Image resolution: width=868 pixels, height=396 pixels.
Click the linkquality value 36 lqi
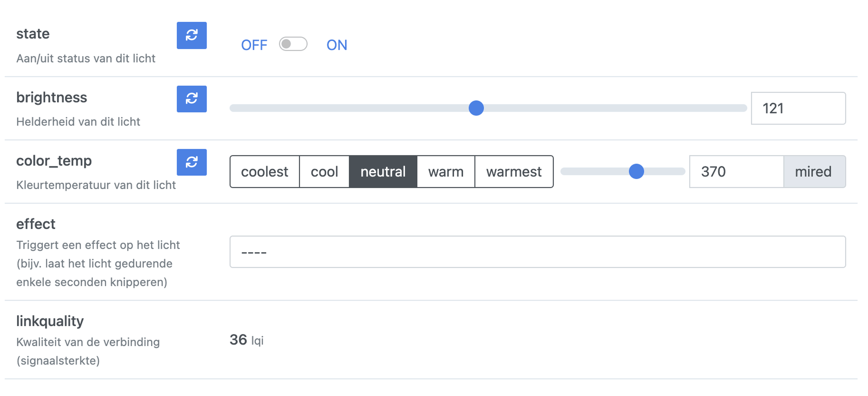click(x=246, y=340)
